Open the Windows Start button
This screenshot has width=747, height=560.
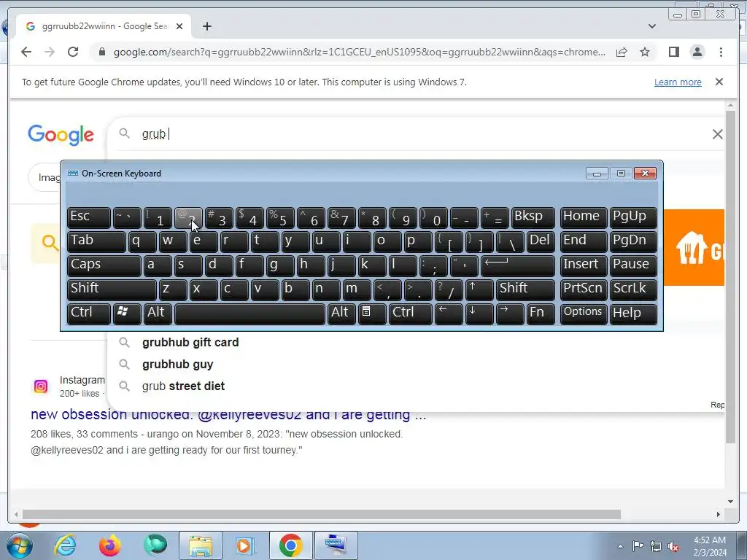tap(18, 545)
